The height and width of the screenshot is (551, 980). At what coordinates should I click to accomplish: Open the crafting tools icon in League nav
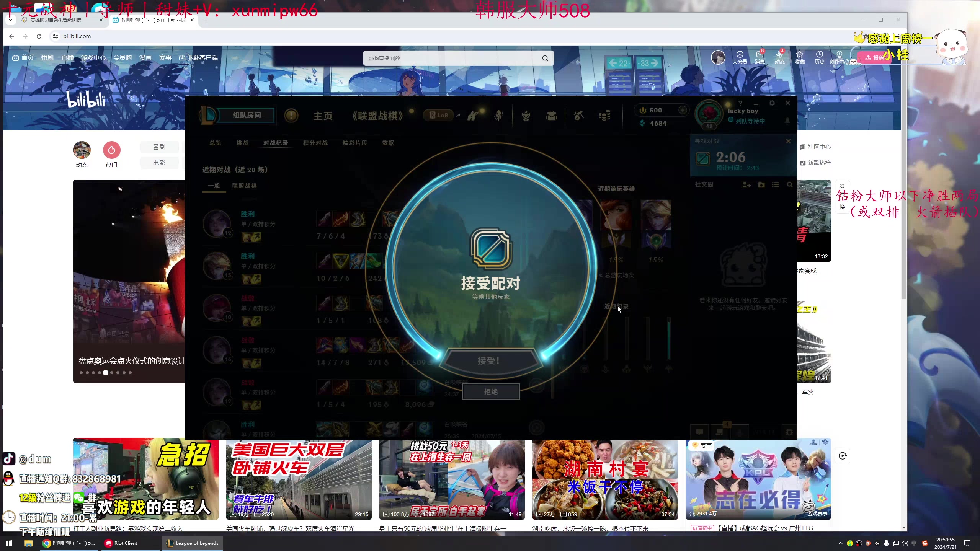point(578,116)
